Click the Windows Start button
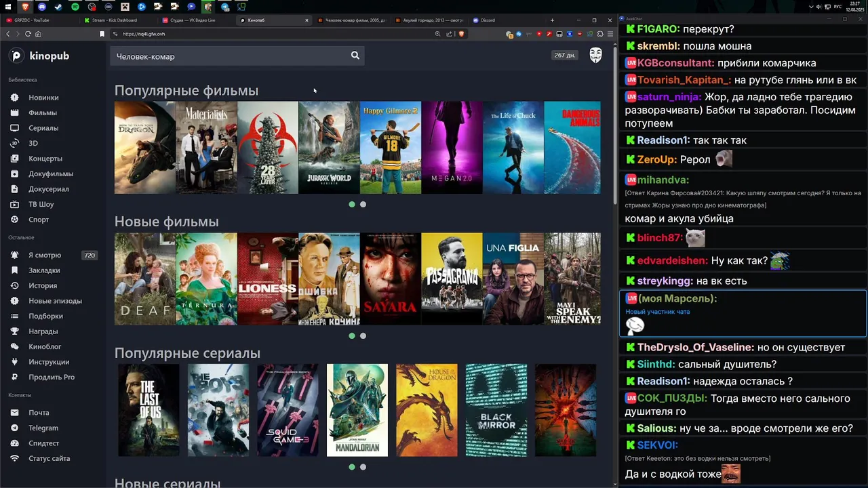This screenshot has width=868, height=488. 8,7
